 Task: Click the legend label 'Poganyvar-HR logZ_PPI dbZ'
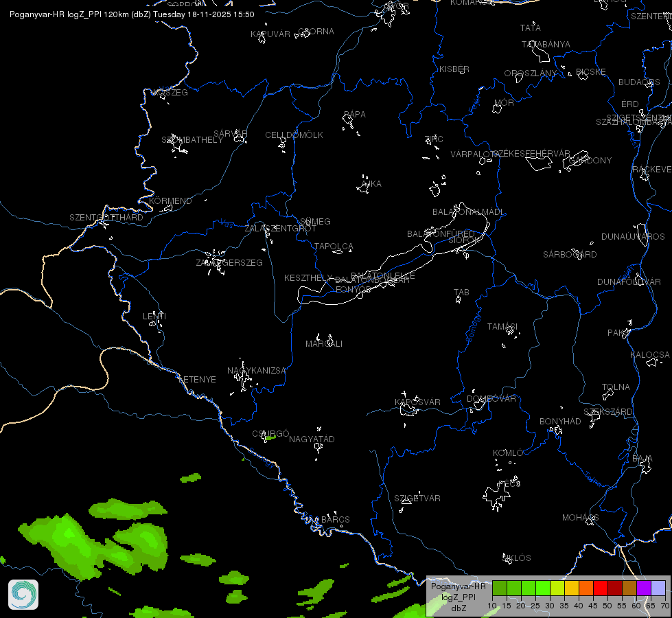click(x=458, y=597)
